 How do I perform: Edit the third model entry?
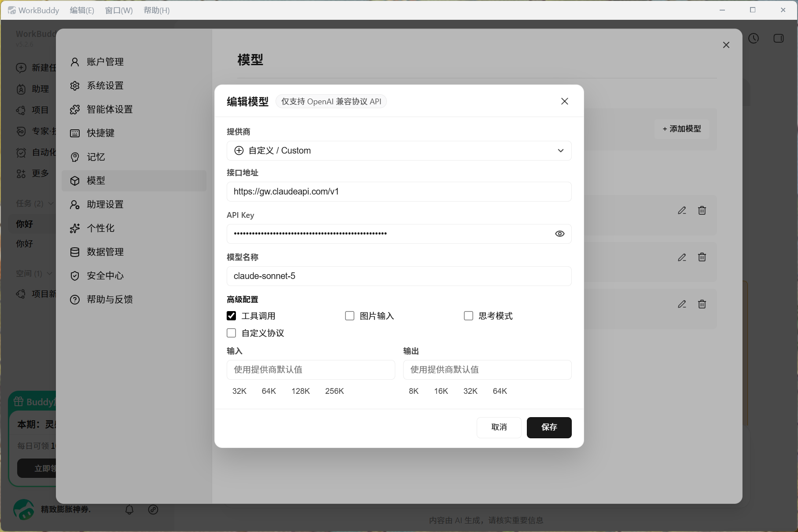(x=682, y=304)
